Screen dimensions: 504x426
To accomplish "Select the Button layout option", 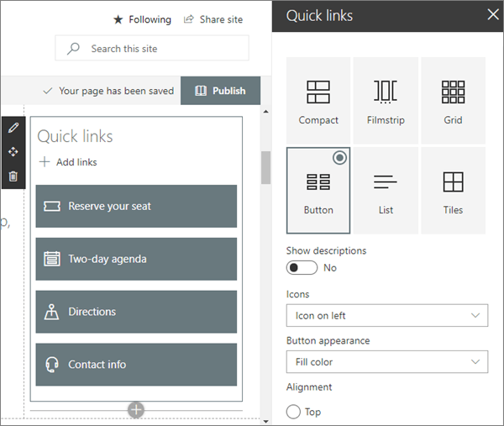I will click(318, 191).
